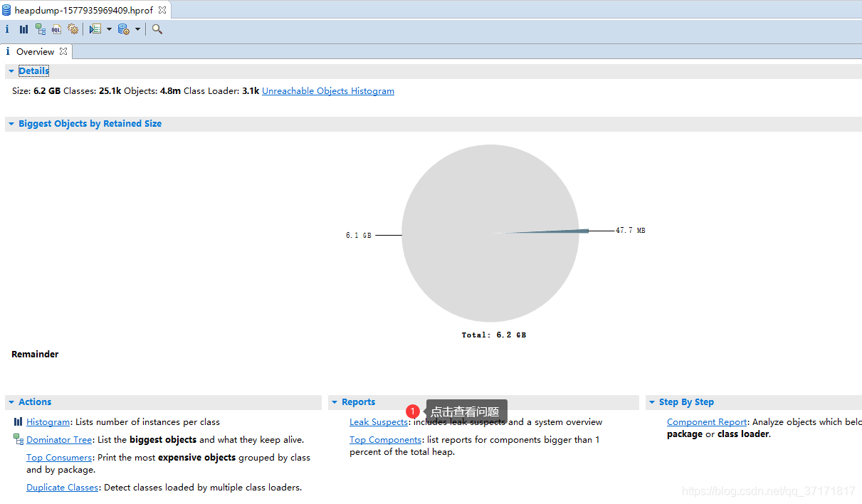Viewport: 862px width, 504px height.
Task: Click the bar-chart icon beside Histogram action
Action: pyautogui.click(x=17, y=421)
